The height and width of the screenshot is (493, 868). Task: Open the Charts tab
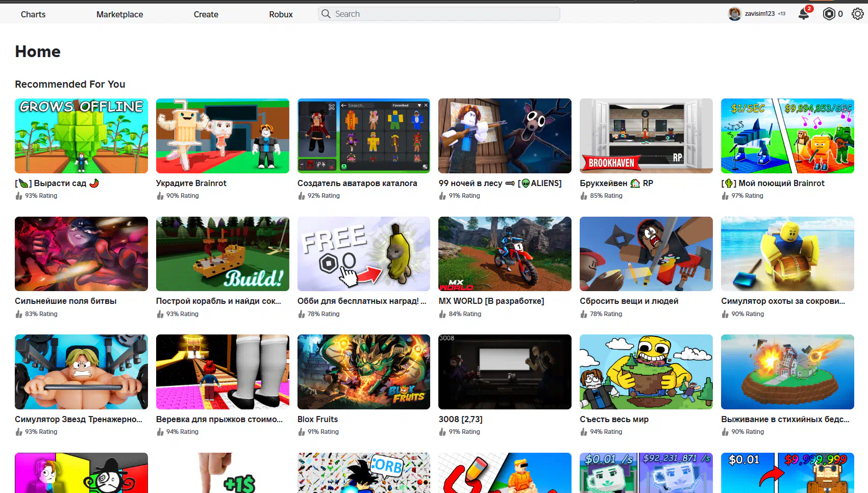(33, 14)
